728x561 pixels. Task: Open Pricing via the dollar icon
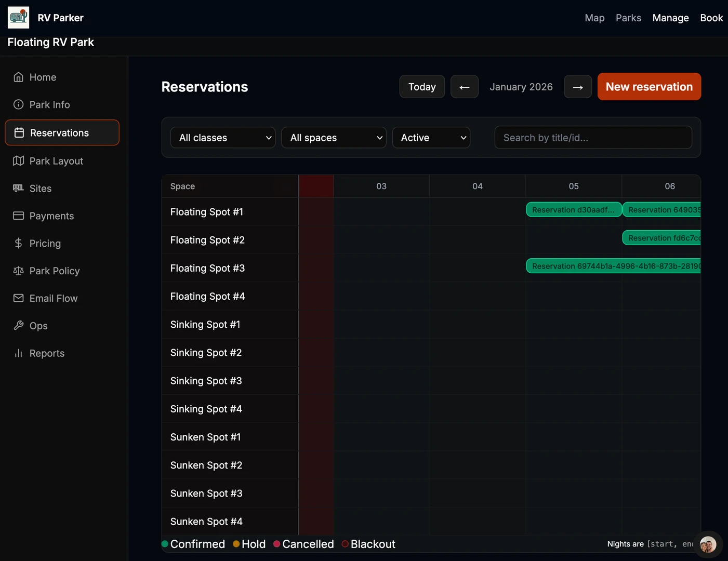[x=19, y=243]
